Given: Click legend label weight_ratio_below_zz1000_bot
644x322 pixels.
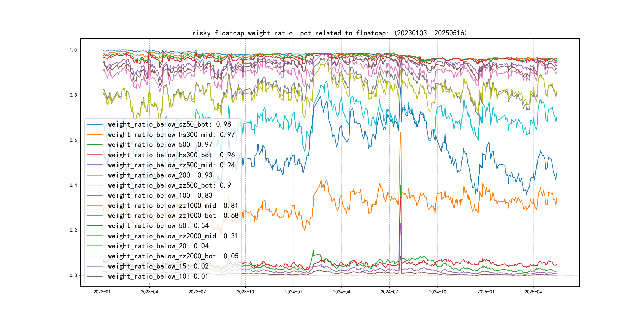Looking at the screenshot, I should 173,215.
